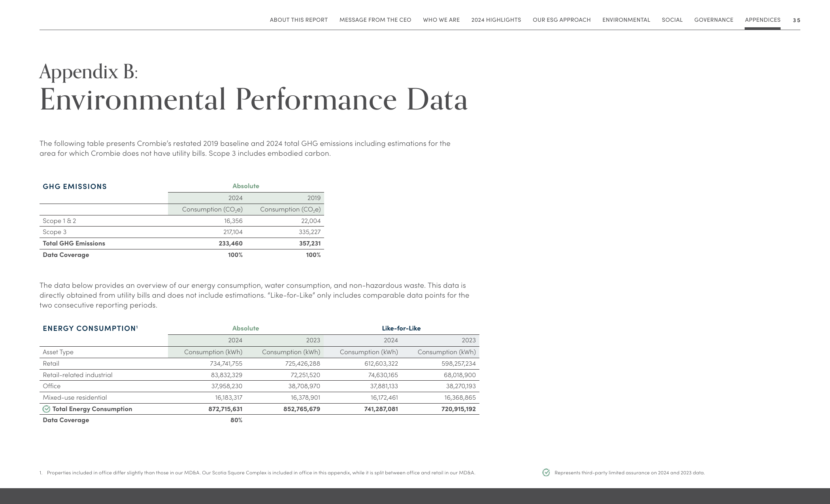This screenshot has width=830, height=504.
Task: Click Retail-related industrial value 83,832,329
Action: pos(226,375)
